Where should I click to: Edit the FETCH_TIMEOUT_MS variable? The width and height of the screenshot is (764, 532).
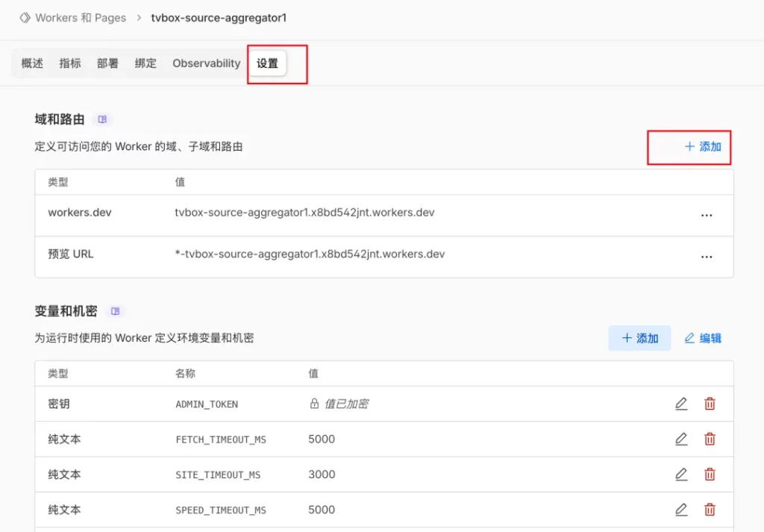pos(681,439)
